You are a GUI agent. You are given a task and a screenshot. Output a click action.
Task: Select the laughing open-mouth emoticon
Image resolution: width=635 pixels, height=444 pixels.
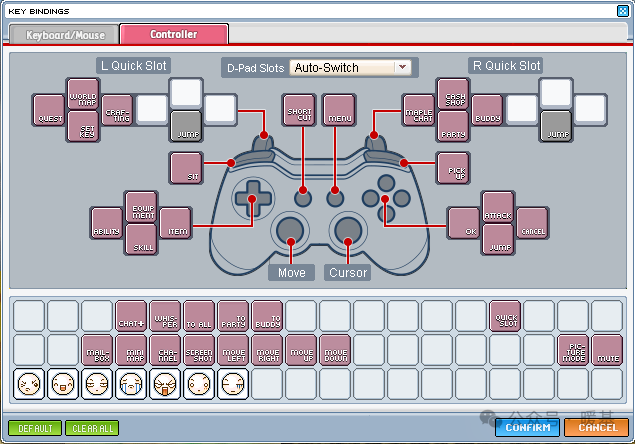pyautogui.click(x=63, y=384)
